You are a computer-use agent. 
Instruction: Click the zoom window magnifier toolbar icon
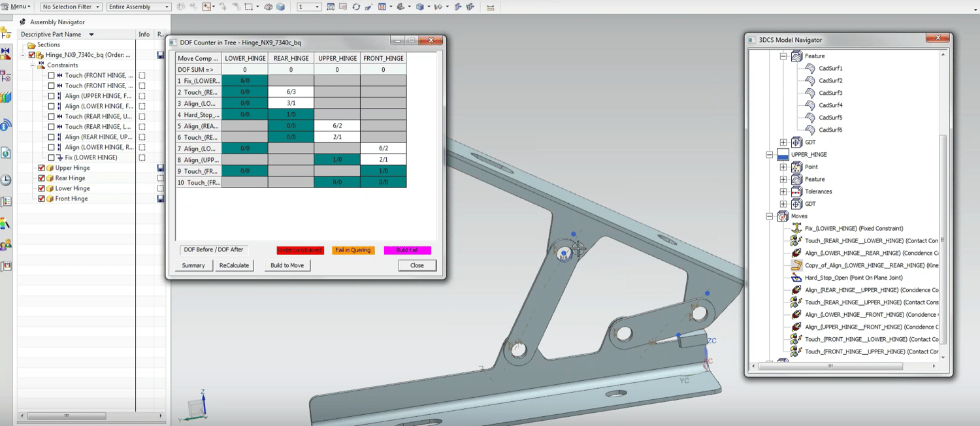330,7
